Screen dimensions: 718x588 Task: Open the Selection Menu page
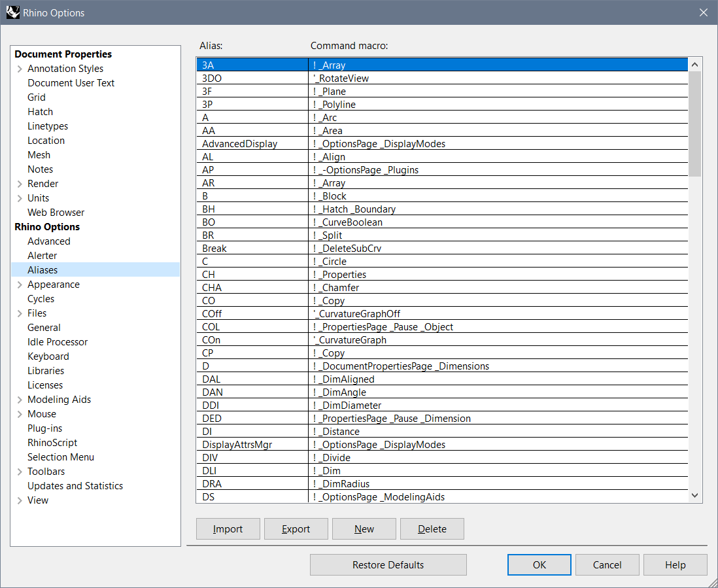pyautogui.click(x=61, y=457)
